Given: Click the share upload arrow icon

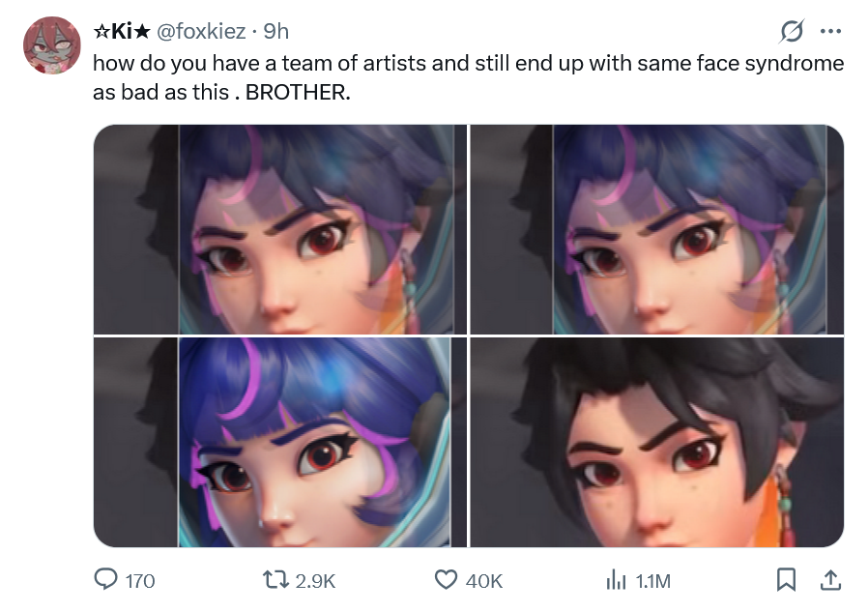Looking at the screenshot, I should pos(828,580).
